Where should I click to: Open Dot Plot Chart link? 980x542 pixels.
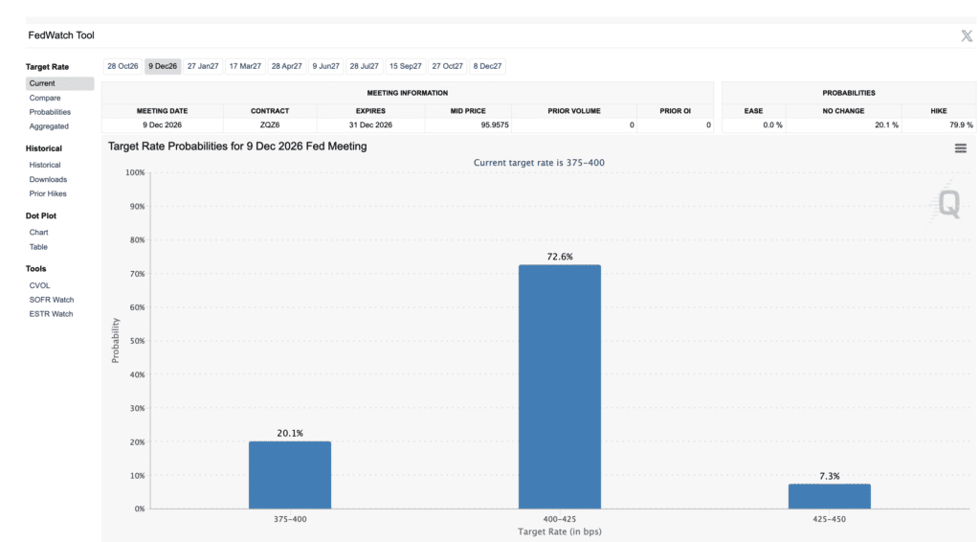[38, 233]
